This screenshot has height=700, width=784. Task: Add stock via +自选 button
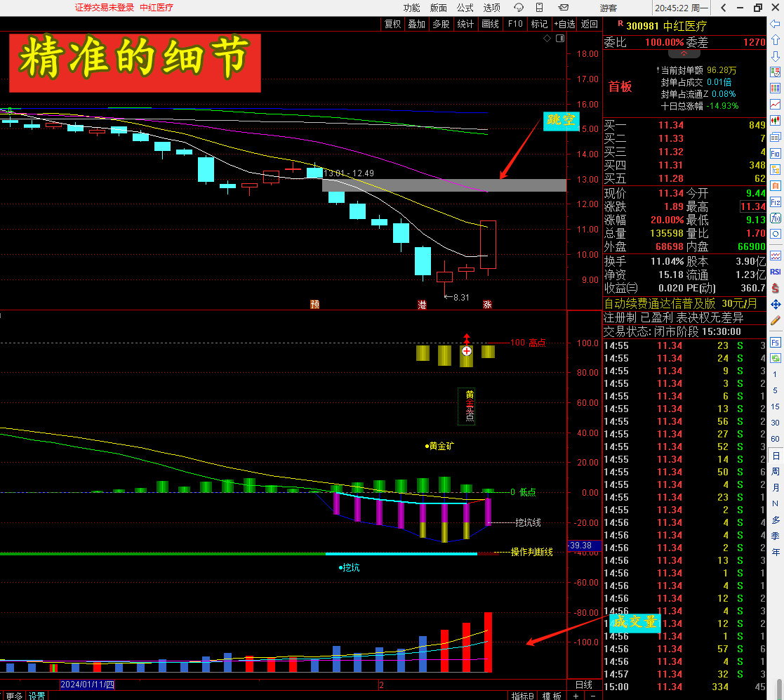564,24
